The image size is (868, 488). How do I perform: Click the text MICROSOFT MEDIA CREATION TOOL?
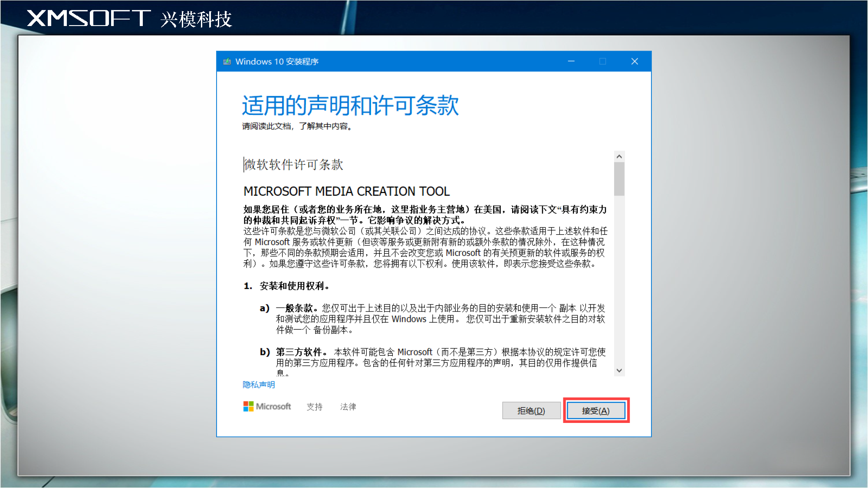tap(346, 191)
